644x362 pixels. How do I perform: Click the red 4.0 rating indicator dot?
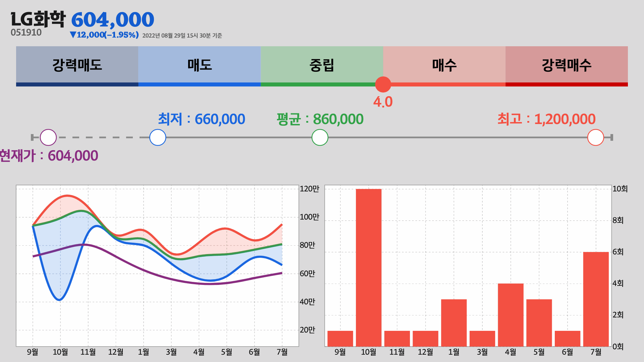(383, 84)
